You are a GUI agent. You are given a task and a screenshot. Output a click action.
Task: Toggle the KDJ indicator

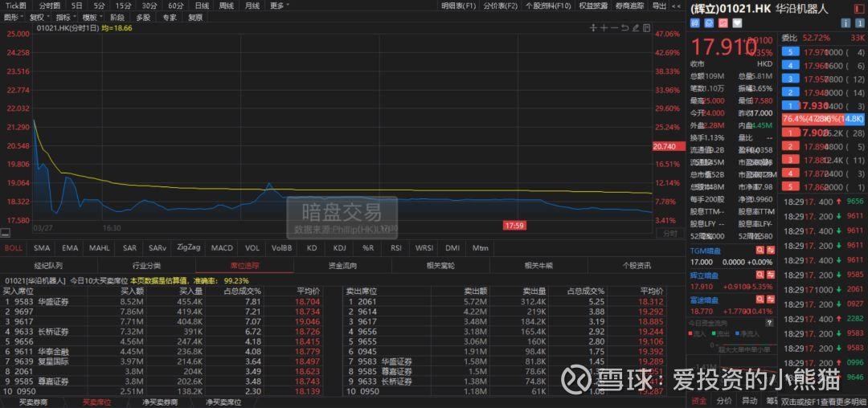tap(340, 248)
